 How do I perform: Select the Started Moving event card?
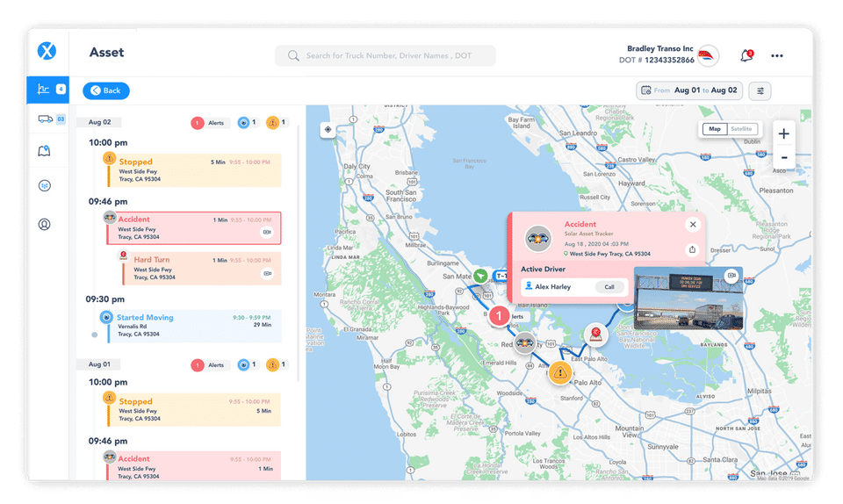coord(194,326)
